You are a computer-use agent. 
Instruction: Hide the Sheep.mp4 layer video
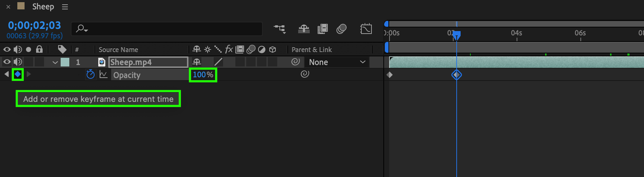7,62
